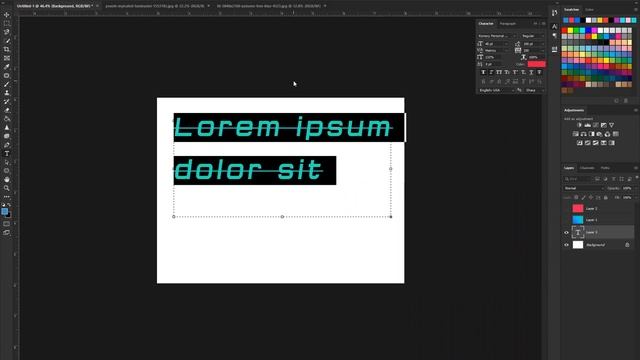Select the Lasso tool
This screenshot has height=360, width=640.
(7, 32)
